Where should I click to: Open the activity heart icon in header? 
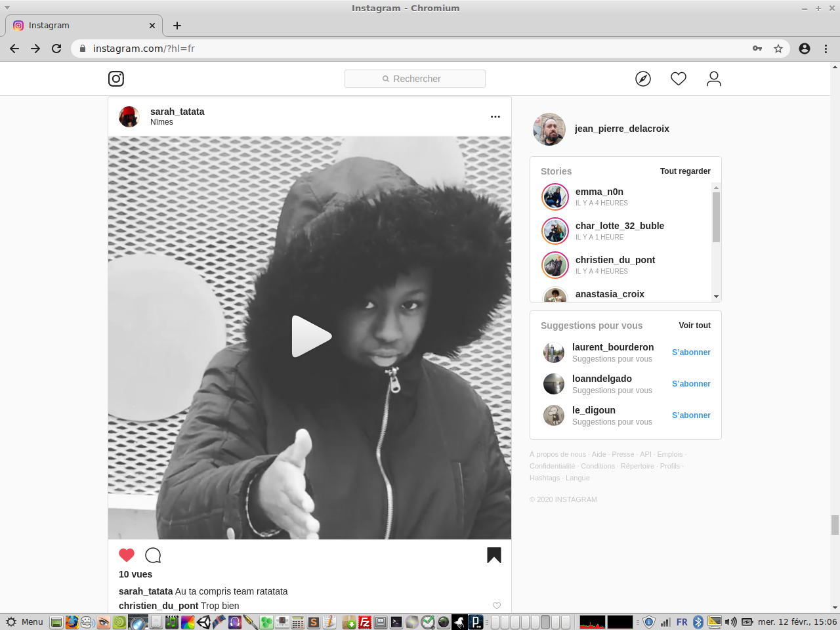pos(679,79)
